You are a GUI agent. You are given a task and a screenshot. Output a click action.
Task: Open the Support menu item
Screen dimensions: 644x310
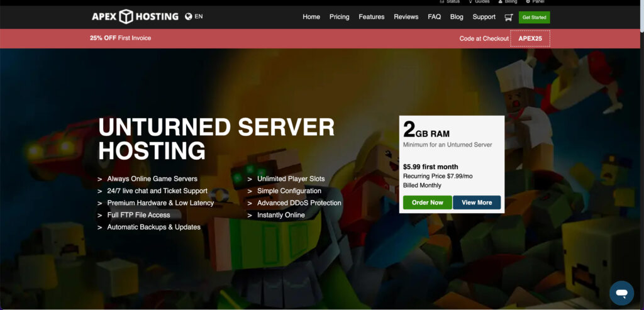pyautogui.click(x=484, y=17)
